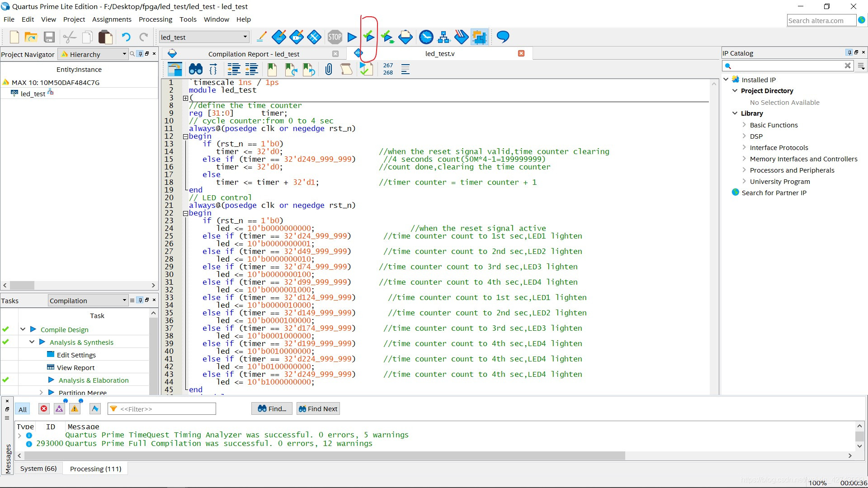
Task: Open the led_test revision dropdown
Action: pos(245,37)
